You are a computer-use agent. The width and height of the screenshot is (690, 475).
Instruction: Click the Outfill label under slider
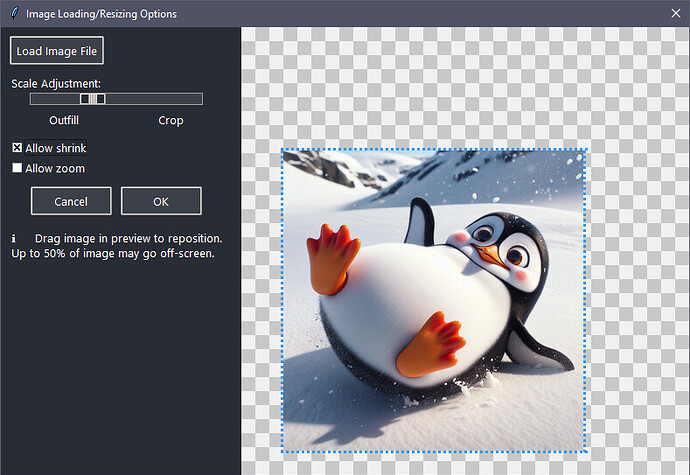64,120
